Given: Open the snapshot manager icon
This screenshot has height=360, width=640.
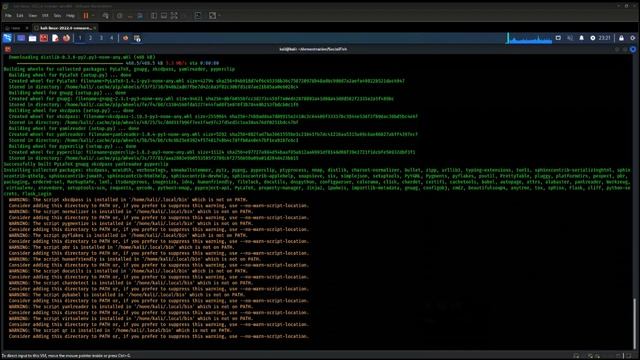Looking at the screenshot, I should pyautogui.click(x=140, y=16).
